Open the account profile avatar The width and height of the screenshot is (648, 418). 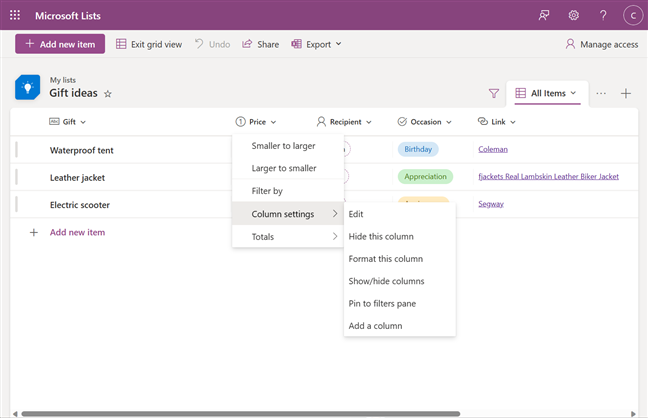pyautogui.click(x=633, y=16)
